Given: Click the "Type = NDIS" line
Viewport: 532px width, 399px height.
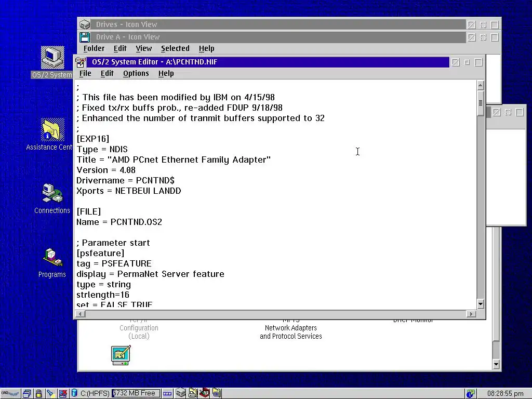Looking at the screenshot, I should (x=102, y=150).
